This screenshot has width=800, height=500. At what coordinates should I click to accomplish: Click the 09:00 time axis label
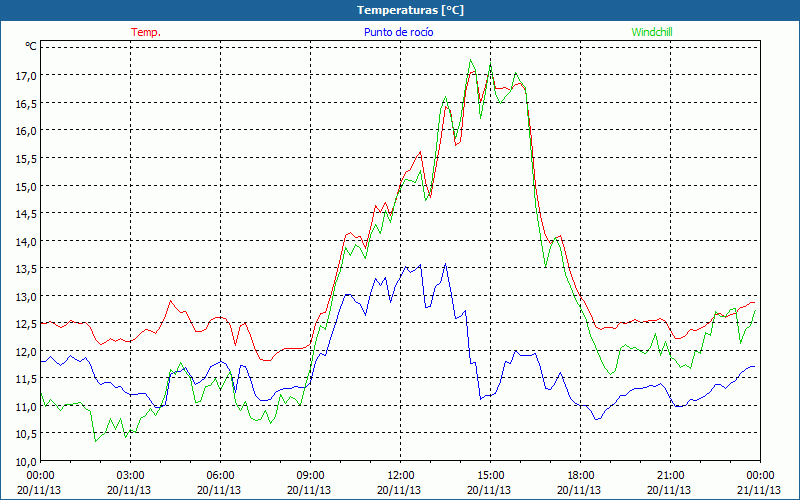[x=310, y=475]
